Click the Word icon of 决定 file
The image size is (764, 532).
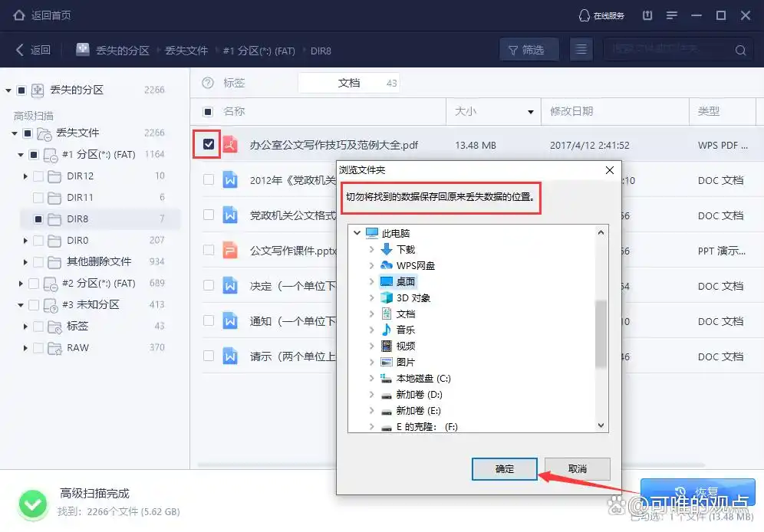point(230,286)
